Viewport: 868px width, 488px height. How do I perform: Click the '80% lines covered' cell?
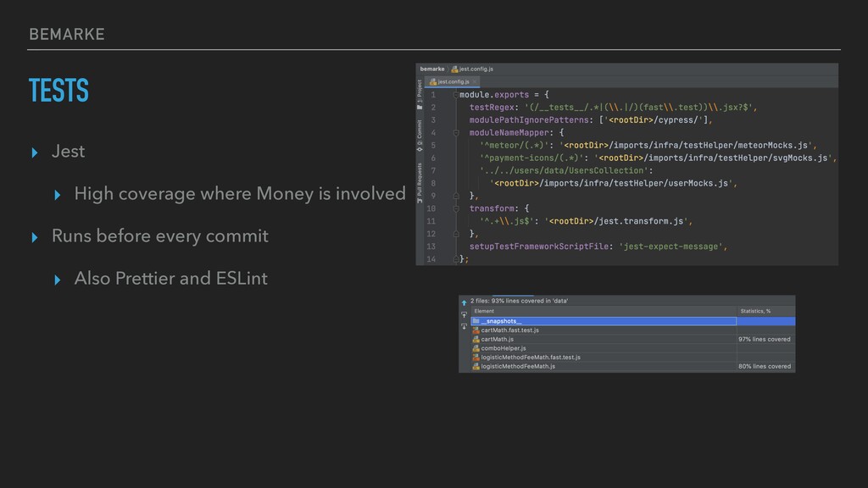point(765,366)
